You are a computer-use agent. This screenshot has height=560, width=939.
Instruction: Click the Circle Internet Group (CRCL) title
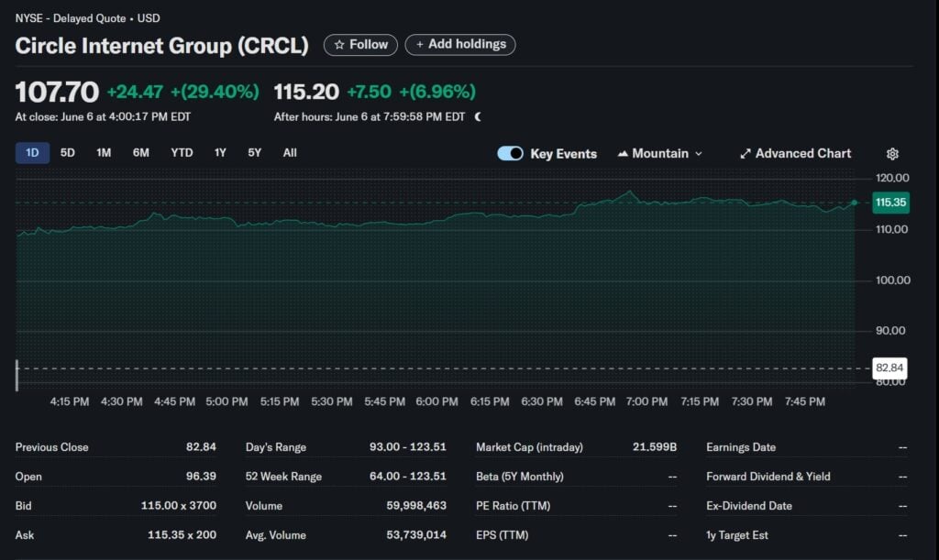pos(161,46)
